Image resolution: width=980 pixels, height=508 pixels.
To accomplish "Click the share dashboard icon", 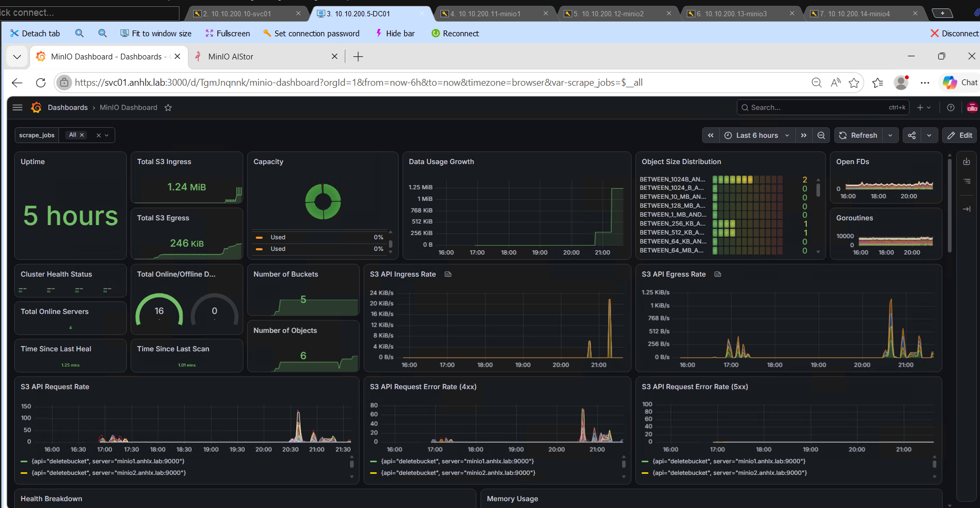I will point(912,135).
